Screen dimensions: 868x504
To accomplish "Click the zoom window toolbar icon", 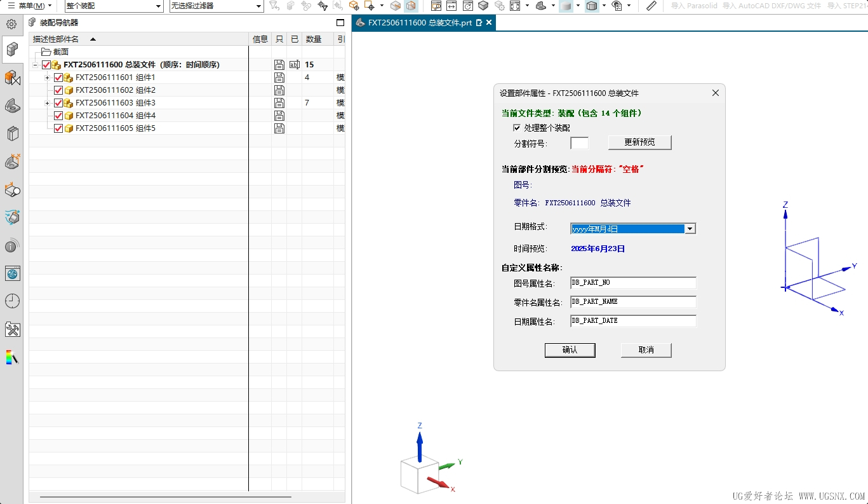I will click(436, 6).
